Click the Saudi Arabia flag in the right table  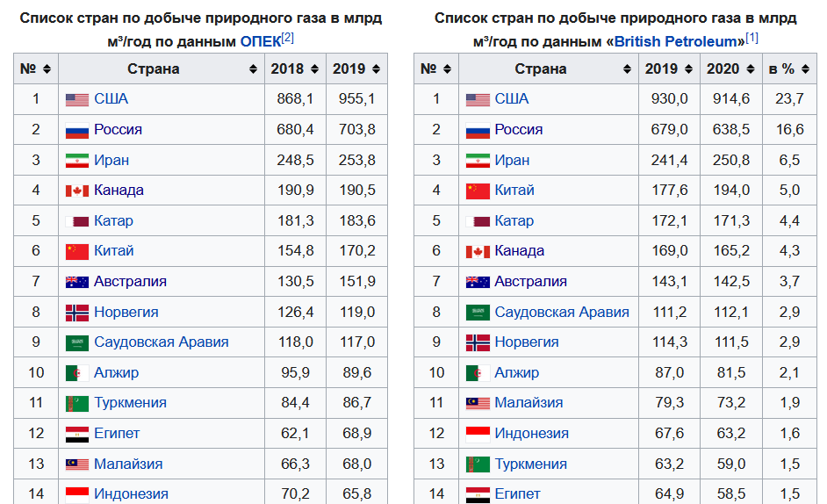point(478,313)
